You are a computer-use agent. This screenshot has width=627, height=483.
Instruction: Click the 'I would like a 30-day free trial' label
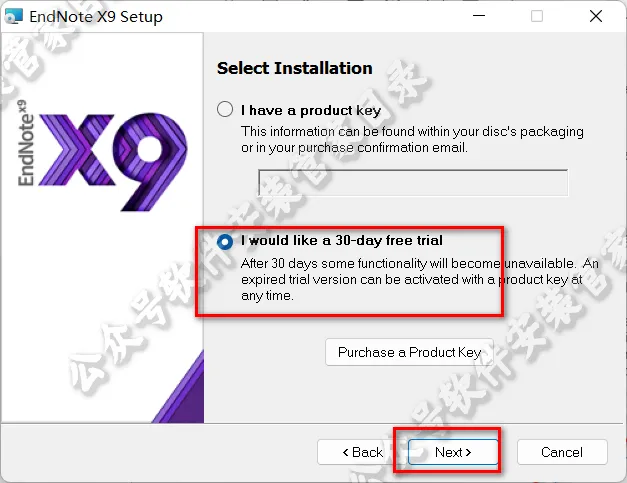pos(342,240)
